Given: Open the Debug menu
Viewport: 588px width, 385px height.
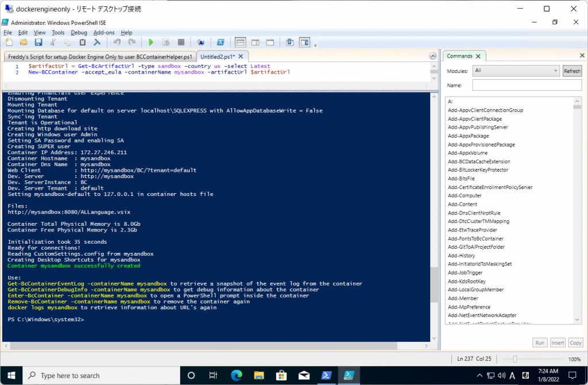Looking at the screenshot, I should coord(79,33).
